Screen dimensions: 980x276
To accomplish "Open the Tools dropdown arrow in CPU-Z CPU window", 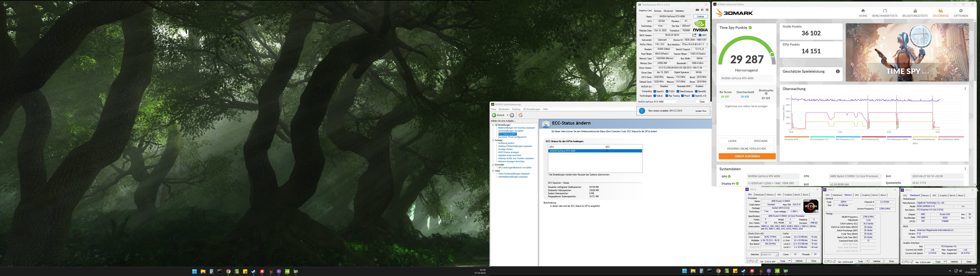I will [790, 261].
